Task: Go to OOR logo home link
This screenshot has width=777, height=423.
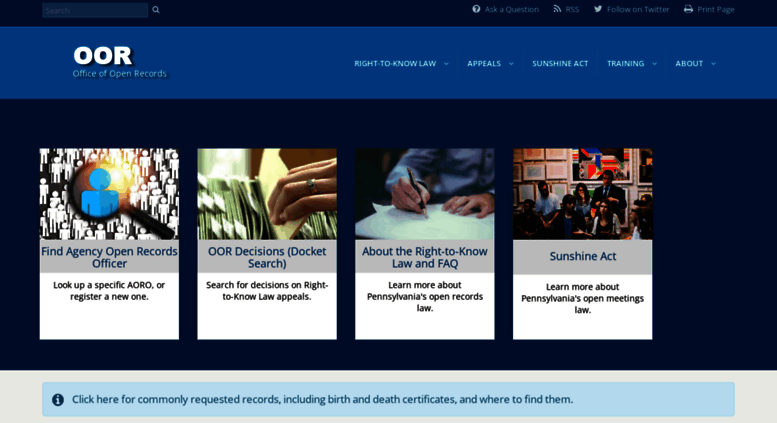Action: point(103,55)
